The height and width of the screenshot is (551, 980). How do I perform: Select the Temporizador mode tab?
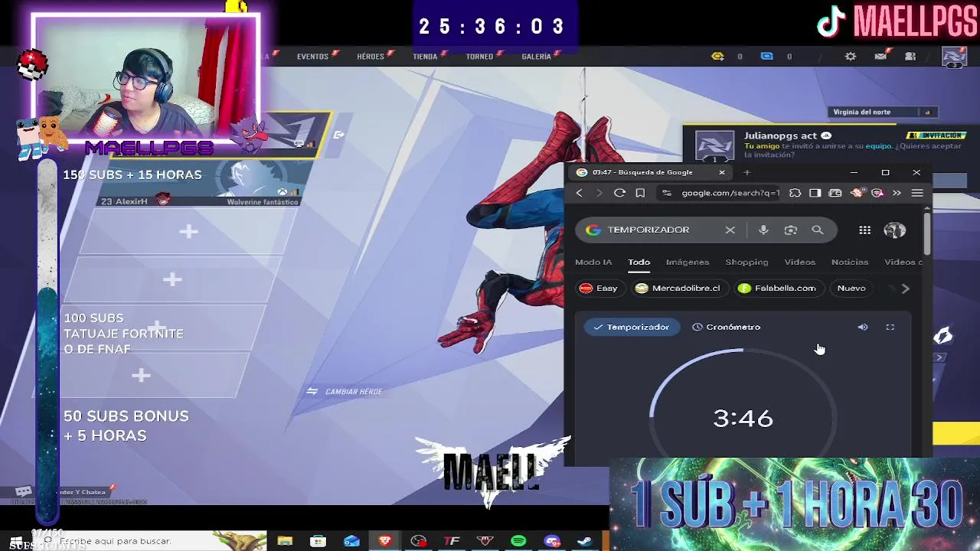632,327
